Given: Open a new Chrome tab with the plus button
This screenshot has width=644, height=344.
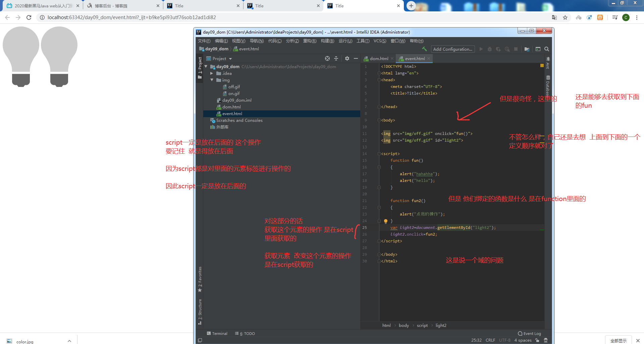Looking at the screenshot, I should tap(411, 6).
